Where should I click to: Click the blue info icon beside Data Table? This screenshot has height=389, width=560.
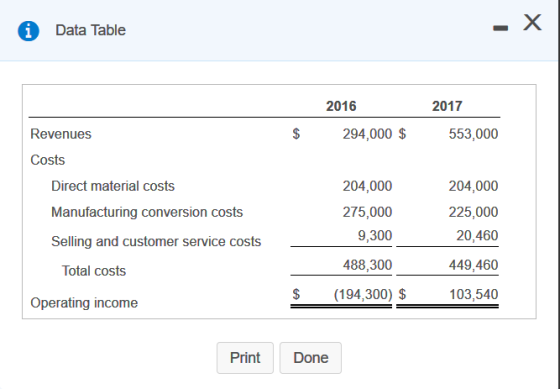[29, 31]
